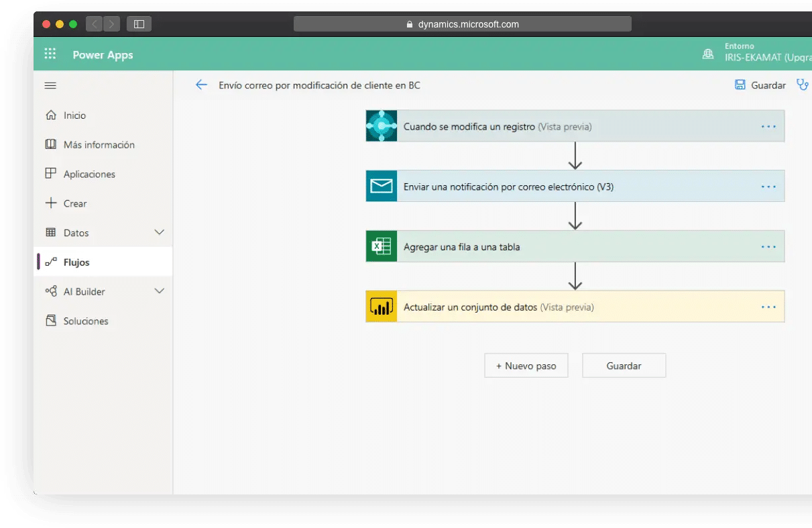Click the Nuevo paso button
The width and height of the screenshot is (812, 528).
(x=526, y=366)
